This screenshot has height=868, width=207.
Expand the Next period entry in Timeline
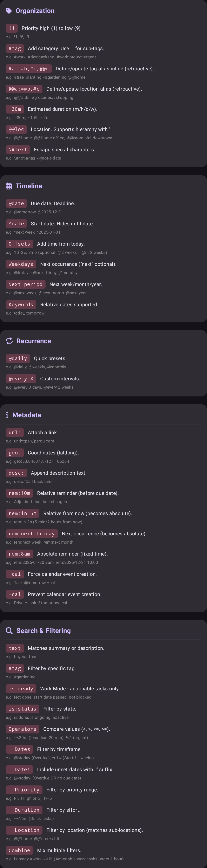pos(25,284)
